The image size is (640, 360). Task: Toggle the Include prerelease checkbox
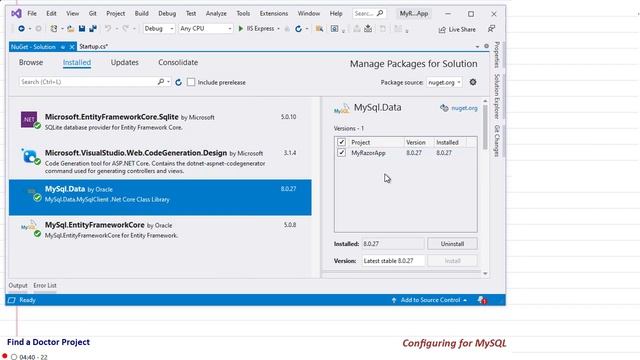pyautogui.click(x=191, y=82)
